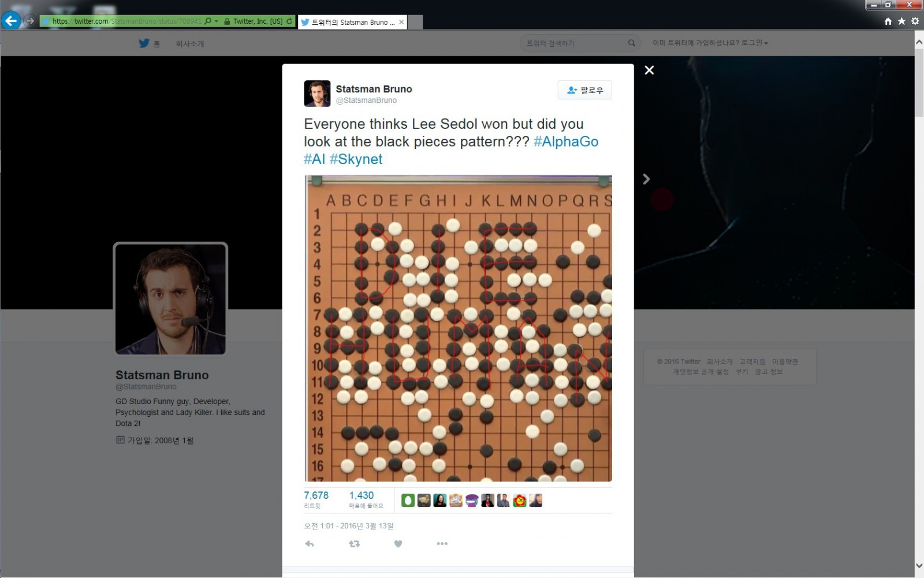Select the Statsman Bruno browser tab

[x=352, y=22]
